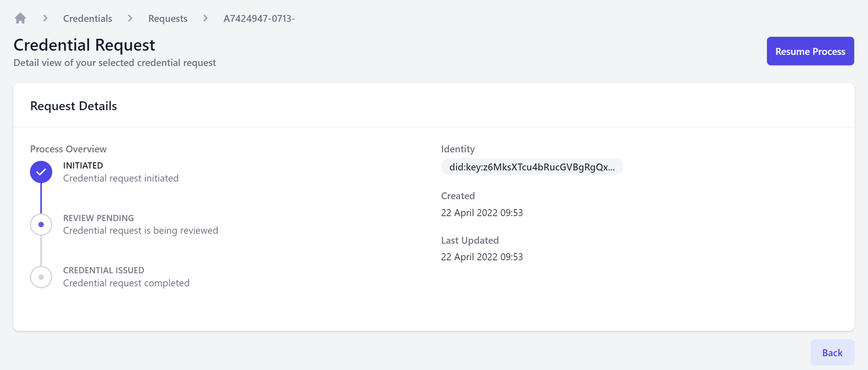Click the INITIATED step label
This screenshot has width=868, height=370.
click(83, 165)
